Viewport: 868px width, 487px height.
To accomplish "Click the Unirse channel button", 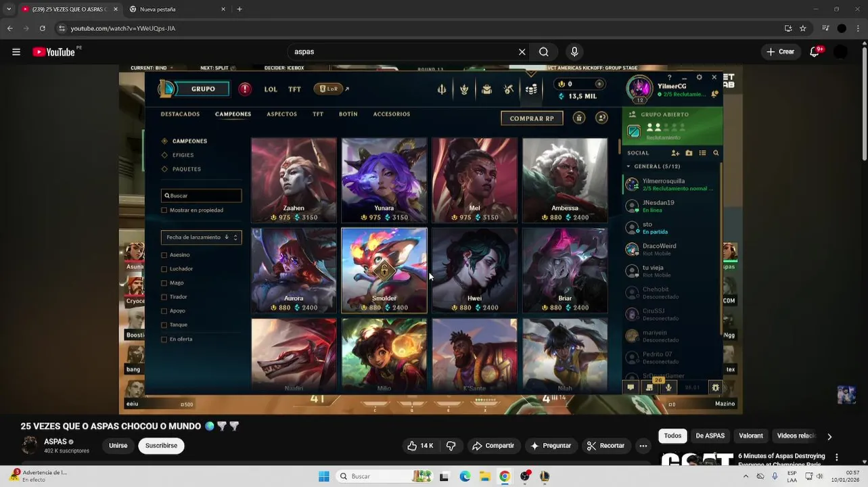I will point(118,446).
